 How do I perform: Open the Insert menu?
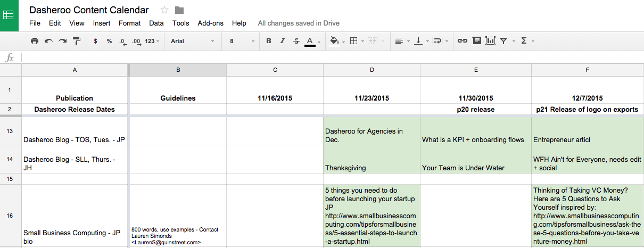pos(102,23)
